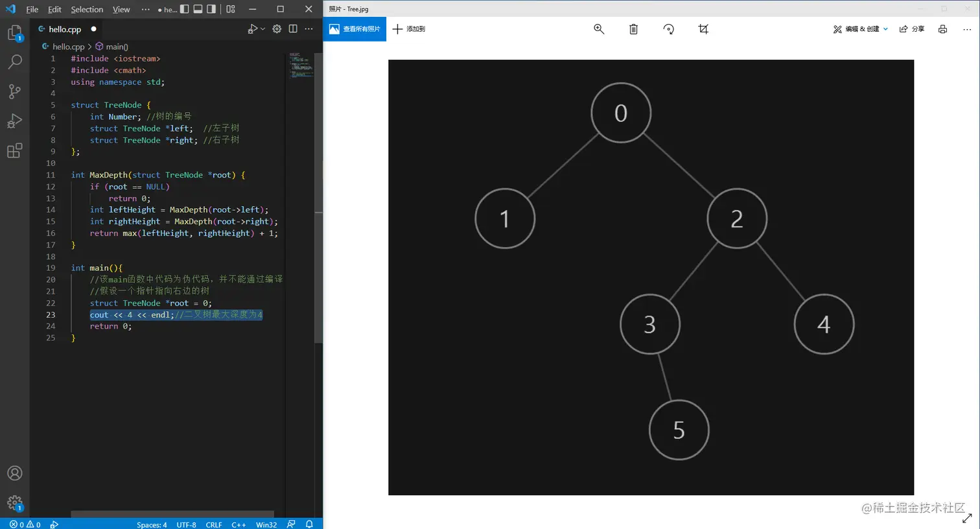Screen dimensions: 980x529
Task: Print the photo from Photos app
Action: click(x=942, y=29)
